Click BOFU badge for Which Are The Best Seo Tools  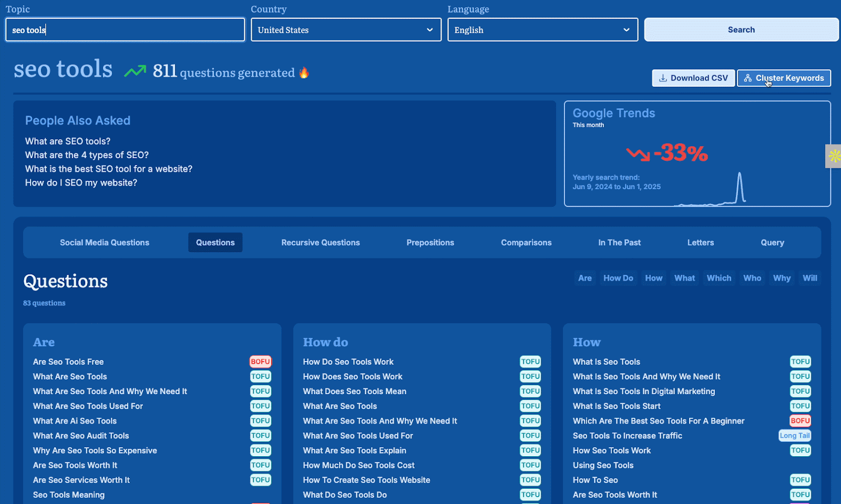800,421
